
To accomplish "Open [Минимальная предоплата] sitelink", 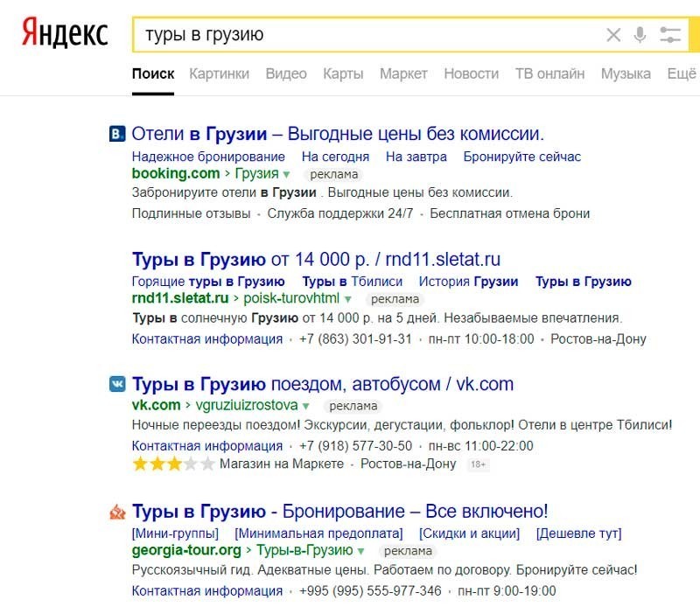I will tap(318, 534).
